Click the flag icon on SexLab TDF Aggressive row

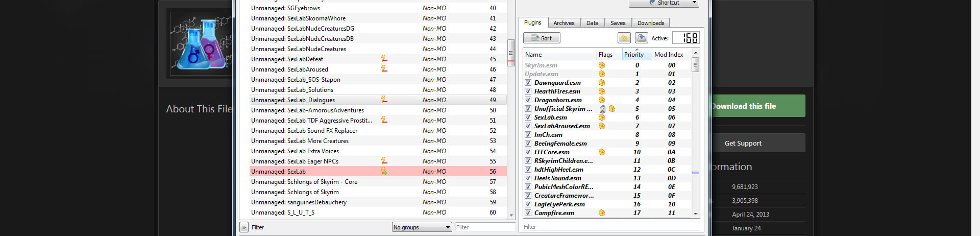384,120
